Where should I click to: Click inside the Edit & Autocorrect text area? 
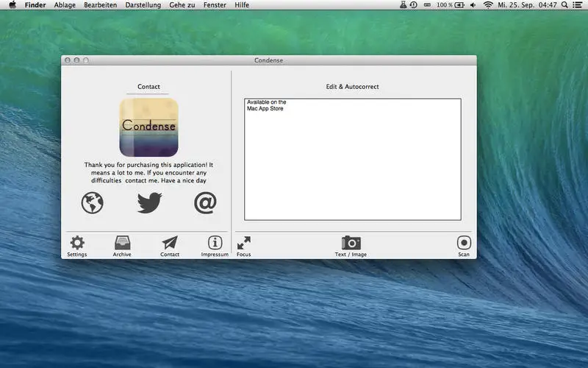click(x=353, y=159)
